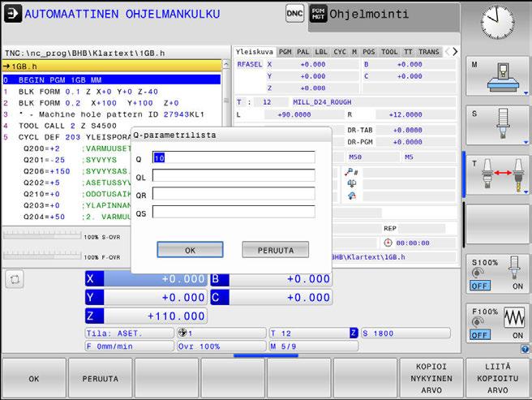This screenshot has height=400, width=532.
Task: Cancel dialog with PERUUTA button
Action: (276, 250)
